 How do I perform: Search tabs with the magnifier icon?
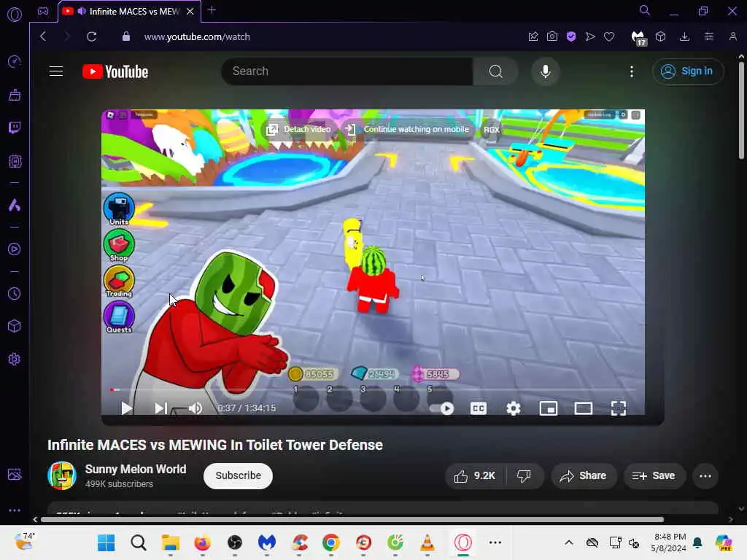[645, 10]
